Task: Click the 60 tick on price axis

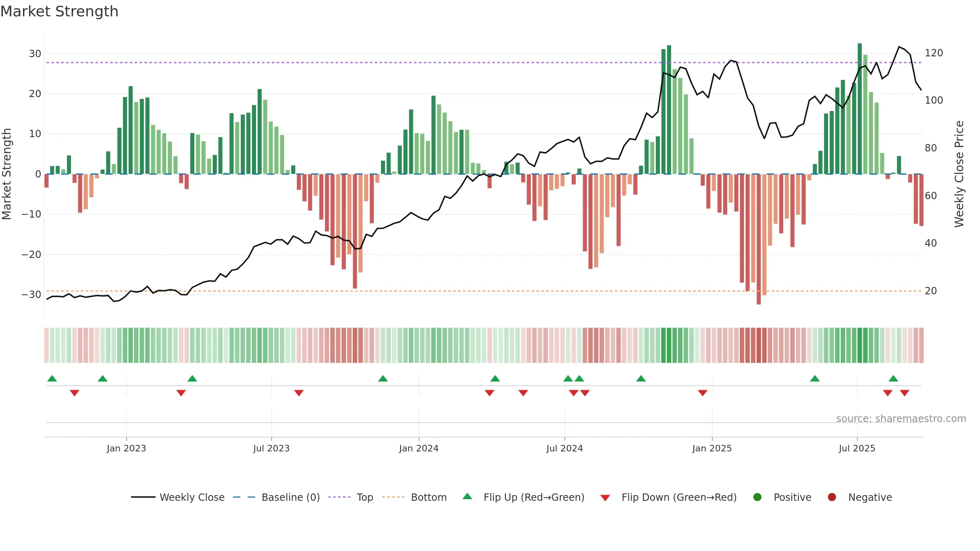Action: pos(931,196)
